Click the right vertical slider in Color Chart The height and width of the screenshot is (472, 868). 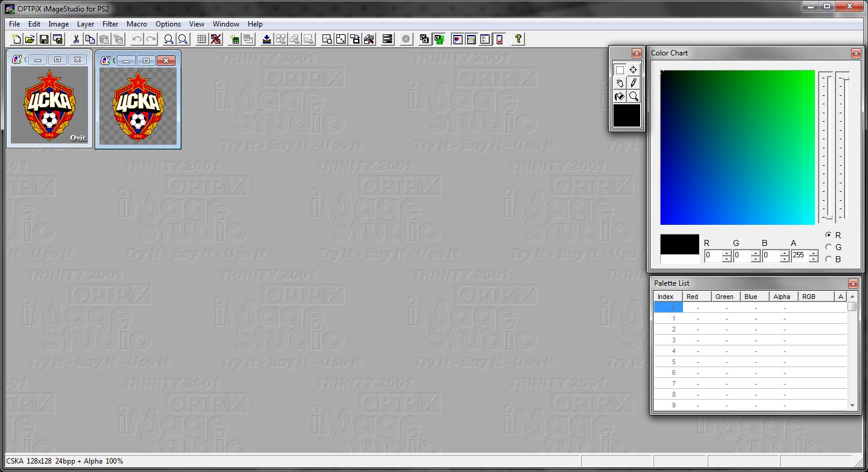point(845,147)
